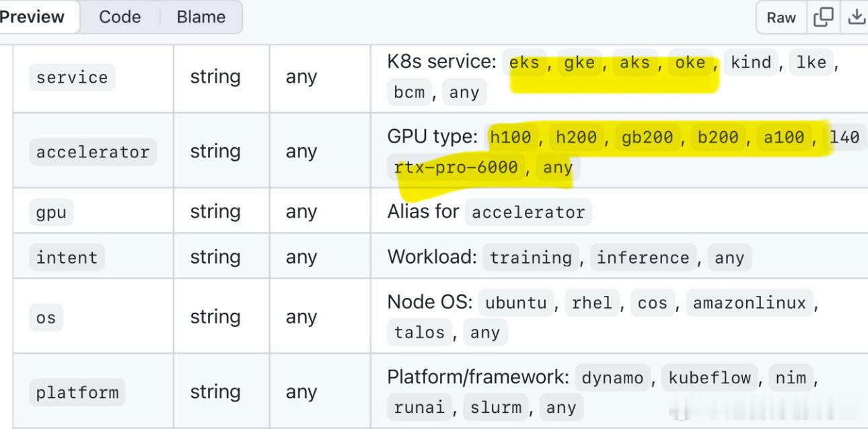Click accelerator in the Alias description
Viewport: 868px width, 429px height.
(528, 212)
